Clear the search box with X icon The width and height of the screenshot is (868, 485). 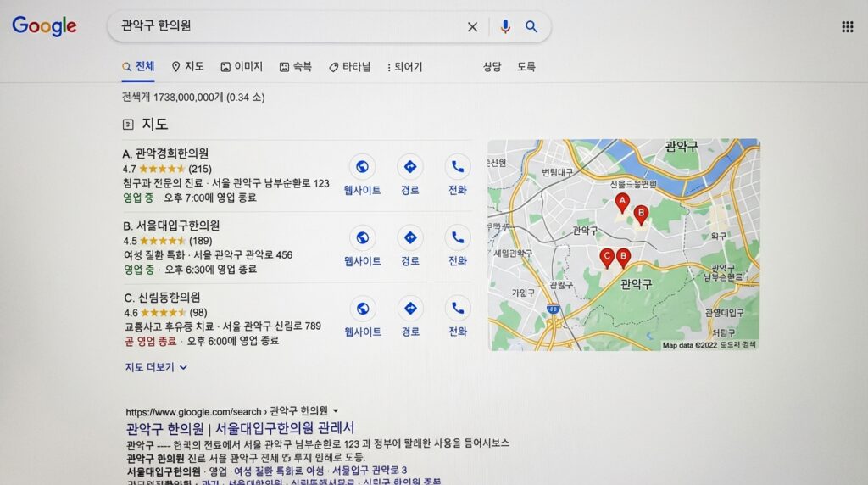click(x=472, y=26)
